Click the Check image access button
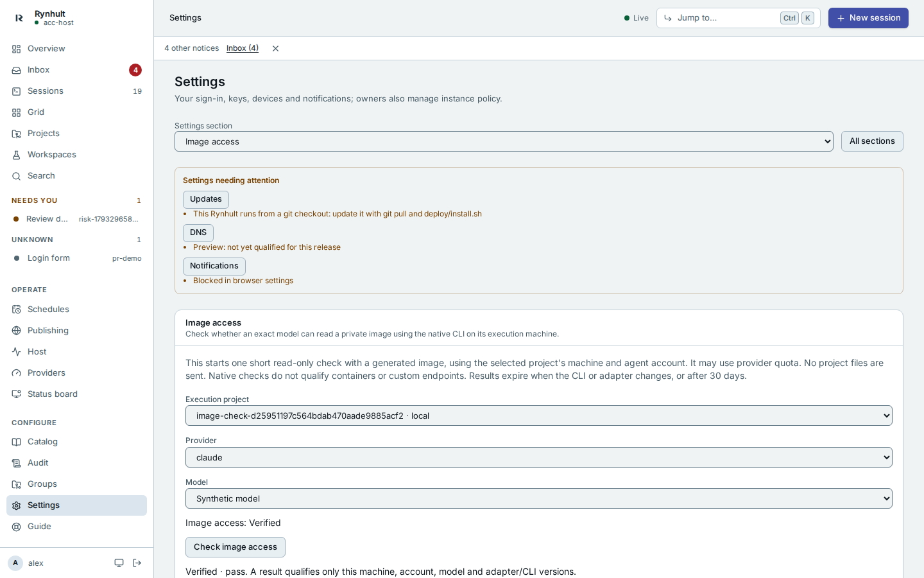924x578 pixels. (x=235, y=547)
